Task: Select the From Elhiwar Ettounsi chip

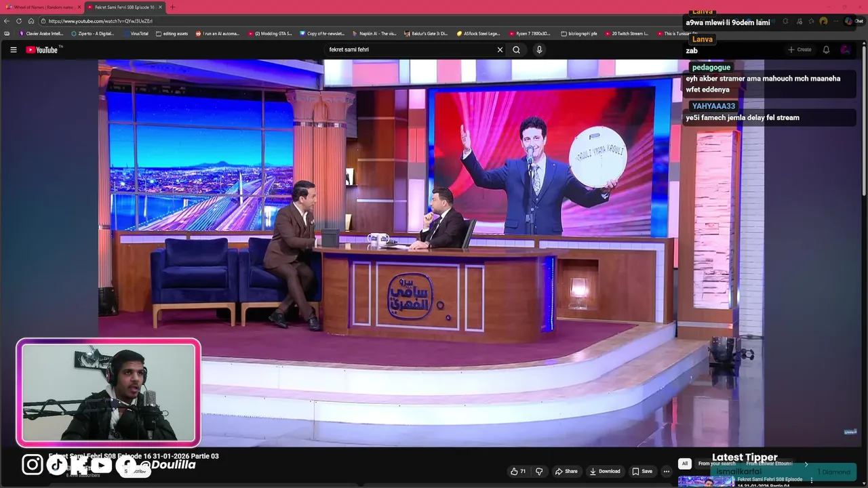Action: 769,464
